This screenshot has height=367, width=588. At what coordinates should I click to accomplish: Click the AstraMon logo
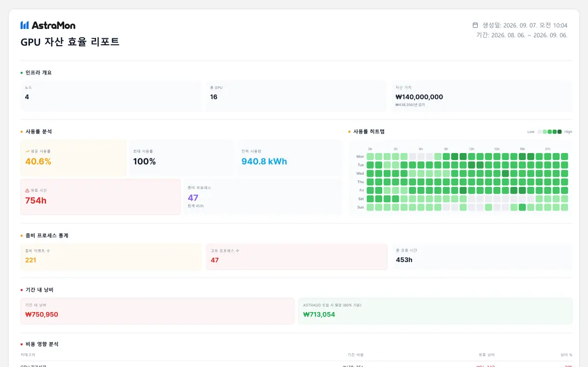pyautogui.click(x=48, y=25)
